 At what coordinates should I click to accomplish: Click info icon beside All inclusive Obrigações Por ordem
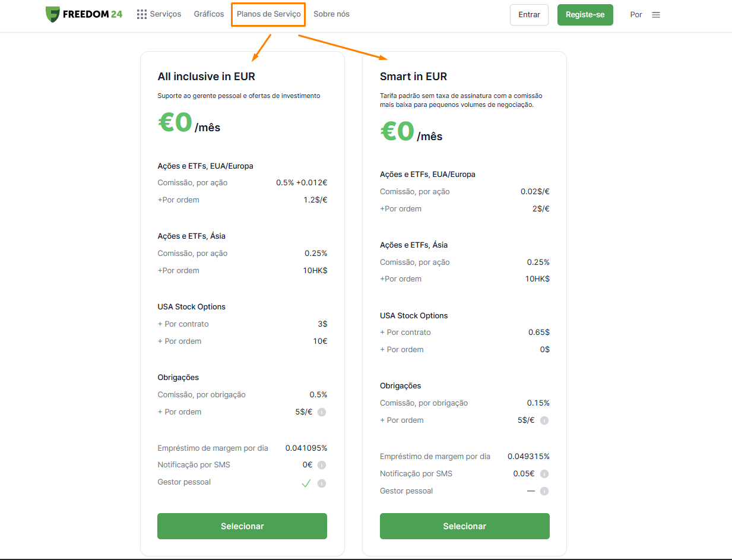point(321,412)
